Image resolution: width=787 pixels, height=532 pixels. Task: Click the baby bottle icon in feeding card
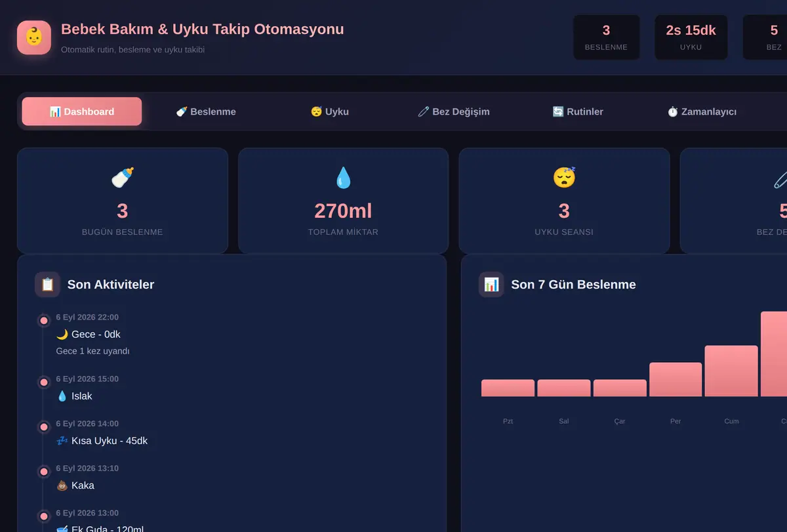[x=123, y=178]
